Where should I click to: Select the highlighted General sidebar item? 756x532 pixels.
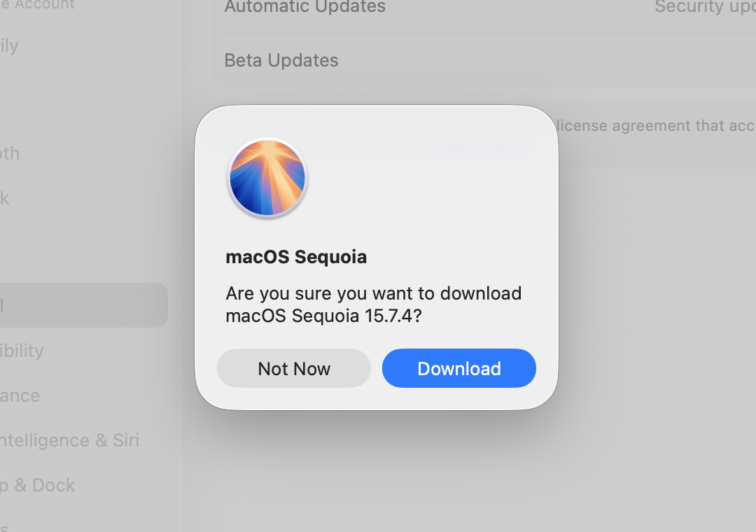pos(70,305)
